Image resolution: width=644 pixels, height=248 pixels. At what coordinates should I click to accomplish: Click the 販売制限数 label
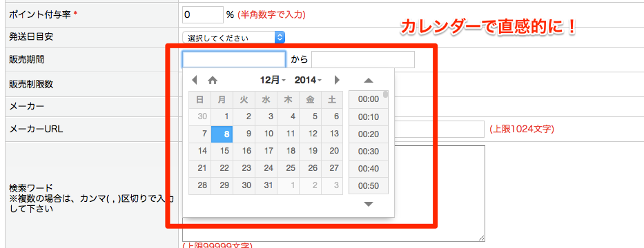[31, 84]
